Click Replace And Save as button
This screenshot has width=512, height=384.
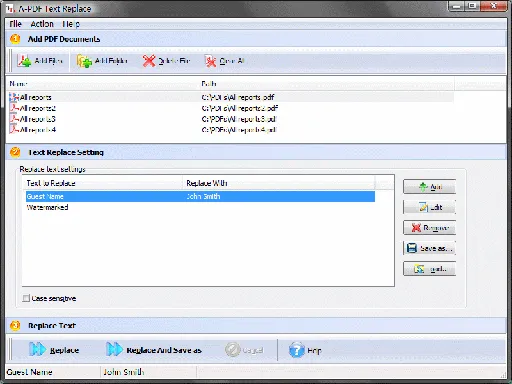click(x=154, y=350)
